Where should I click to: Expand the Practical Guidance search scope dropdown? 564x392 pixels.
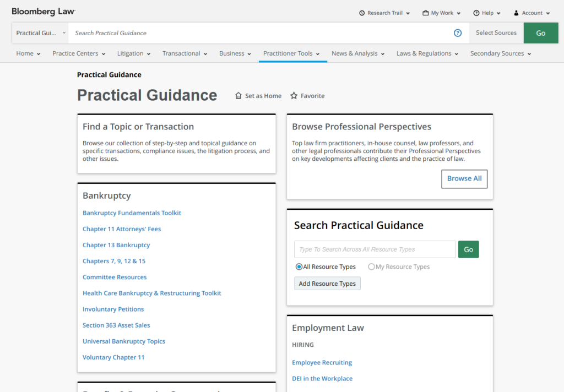tap(40, 33)
